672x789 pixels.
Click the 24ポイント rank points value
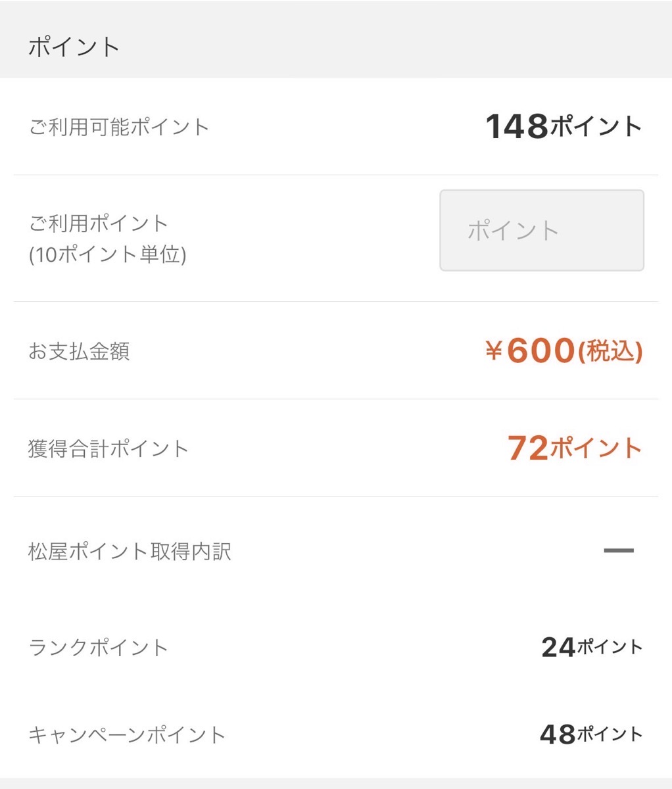pos(591,647)
